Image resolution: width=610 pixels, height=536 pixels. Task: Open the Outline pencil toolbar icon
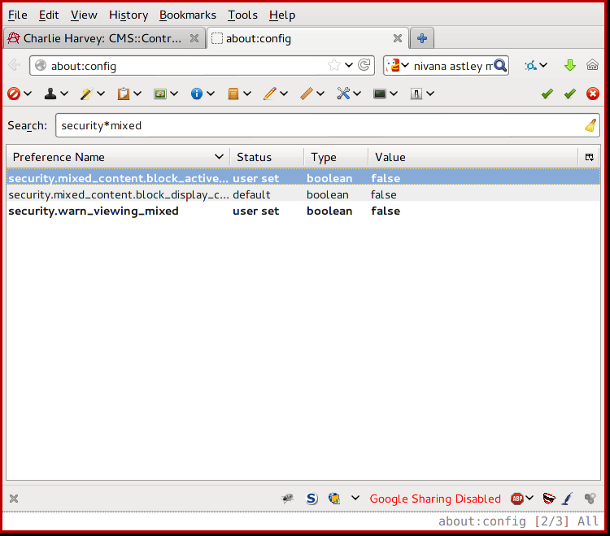pos(270,94)
